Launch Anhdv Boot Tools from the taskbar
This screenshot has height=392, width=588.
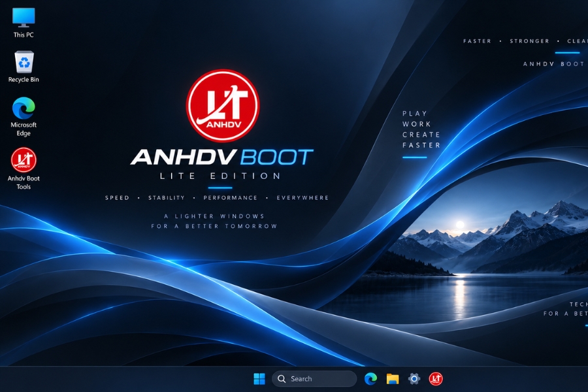(436, 379)
